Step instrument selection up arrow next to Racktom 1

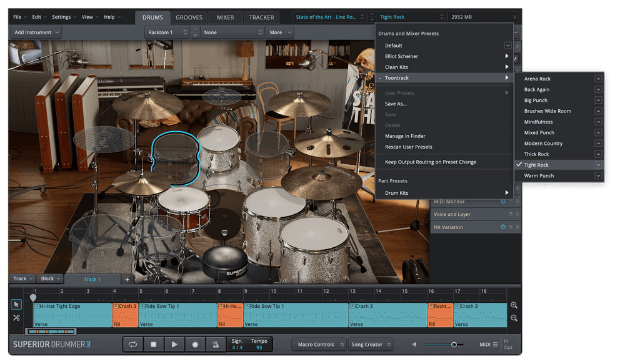point(196,29)
